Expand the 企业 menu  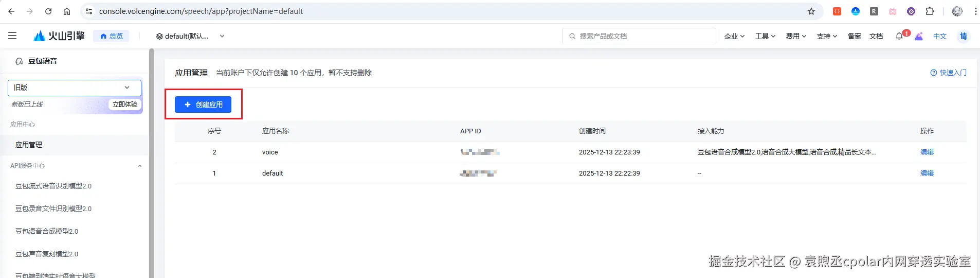pyautogui.click(x=734, y=36)
